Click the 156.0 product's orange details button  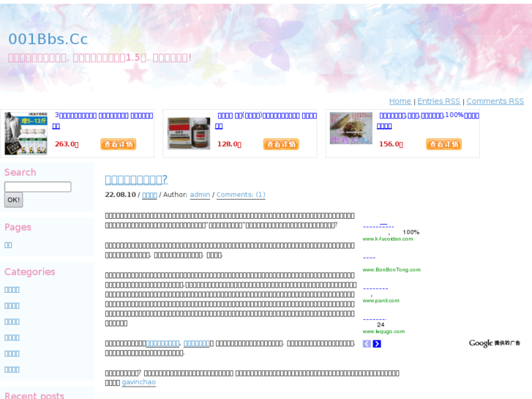(443, 144)
